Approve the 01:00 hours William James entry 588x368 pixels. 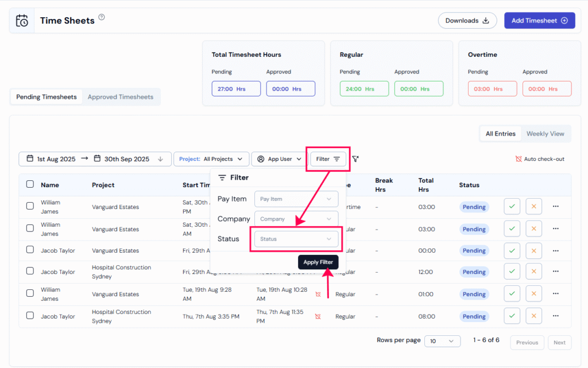coord(512,294)
